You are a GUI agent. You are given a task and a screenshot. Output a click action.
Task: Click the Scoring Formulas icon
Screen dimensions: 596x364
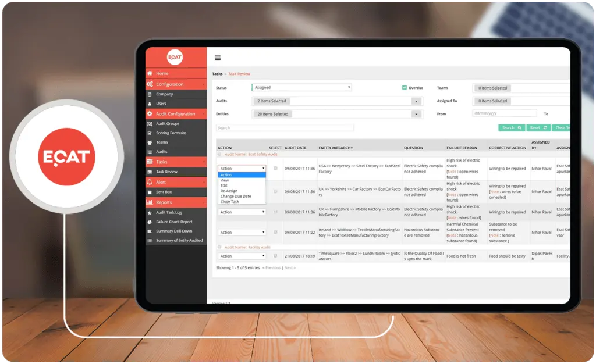point(150,133)
